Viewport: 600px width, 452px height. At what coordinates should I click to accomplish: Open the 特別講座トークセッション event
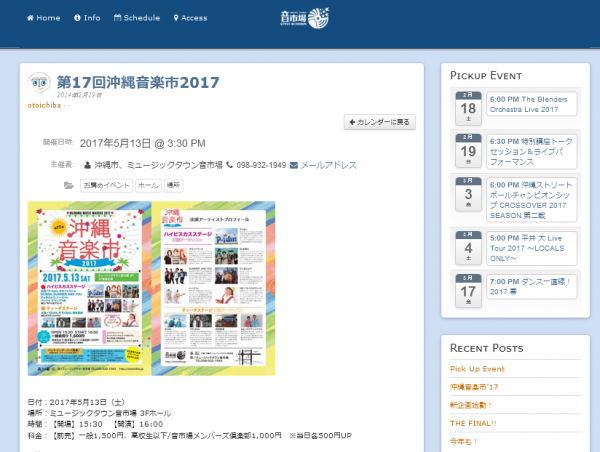click(x=532, y=152)
